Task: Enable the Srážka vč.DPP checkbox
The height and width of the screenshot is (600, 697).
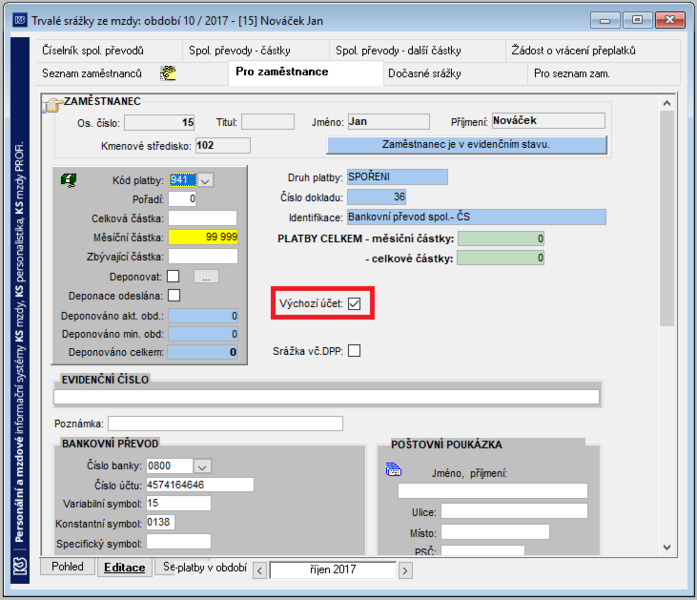Action: (x=354, y=351)
